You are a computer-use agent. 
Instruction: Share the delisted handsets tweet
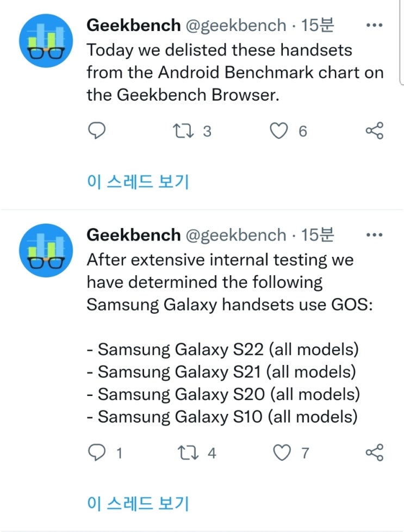[375, 131]
